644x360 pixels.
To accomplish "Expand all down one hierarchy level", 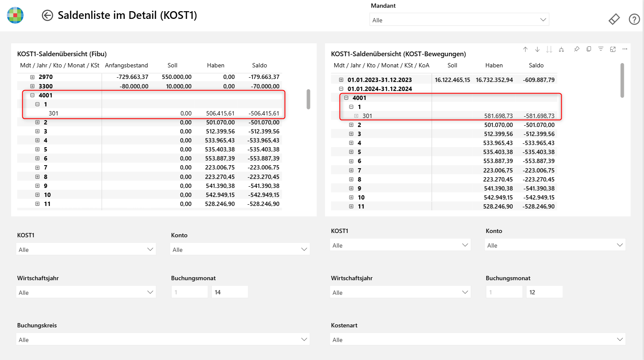I will click(561, 49).
